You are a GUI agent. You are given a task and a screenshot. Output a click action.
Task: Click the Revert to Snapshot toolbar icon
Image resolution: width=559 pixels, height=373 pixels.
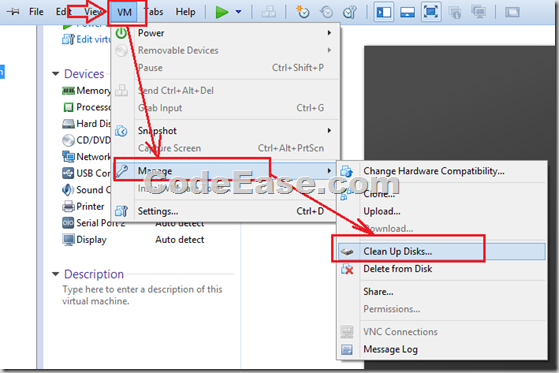[326, 12]
